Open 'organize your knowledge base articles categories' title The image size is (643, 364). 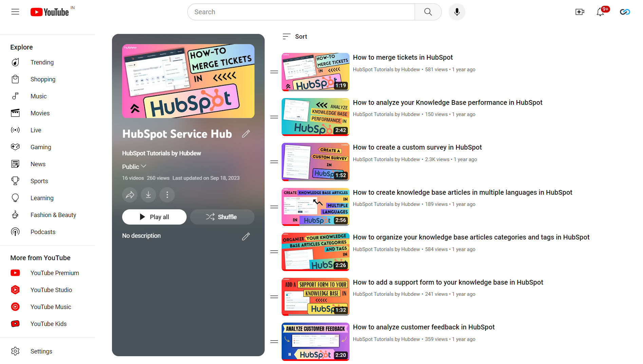pyautogui.click(x=471, y=237)
